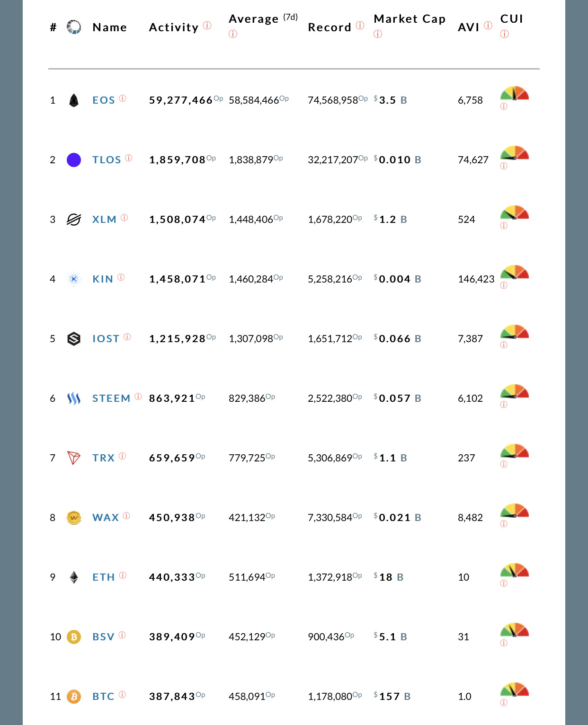Click the Stellar XLM logo icon
The image size is (588, 725).
click(74, 220)
